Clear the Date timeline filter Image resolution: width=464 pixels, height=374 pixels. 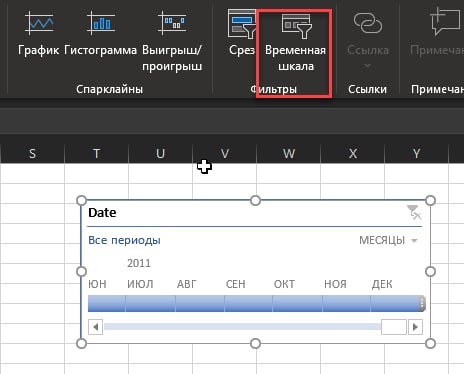414,212
